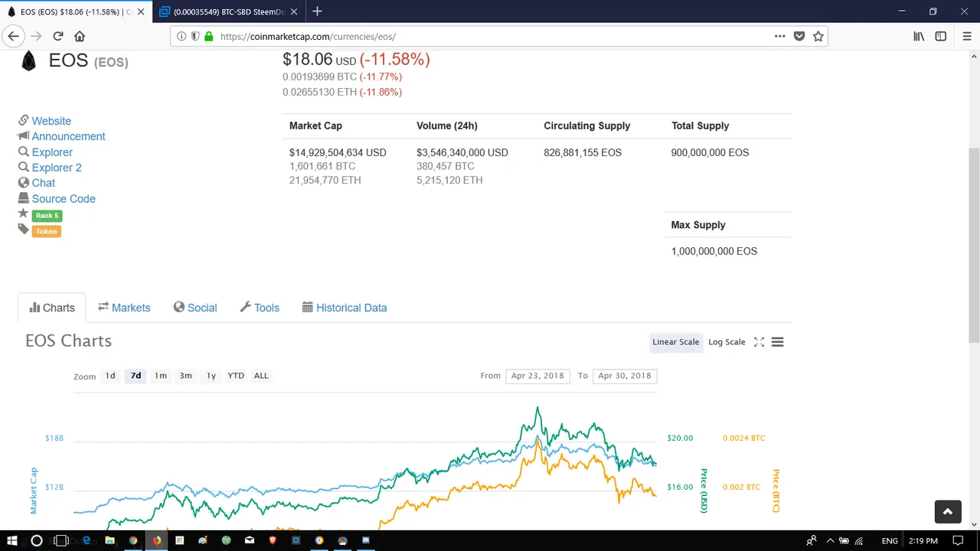Open the Explorer link
The width and height of the screenshot is (980, 551).
52,152
